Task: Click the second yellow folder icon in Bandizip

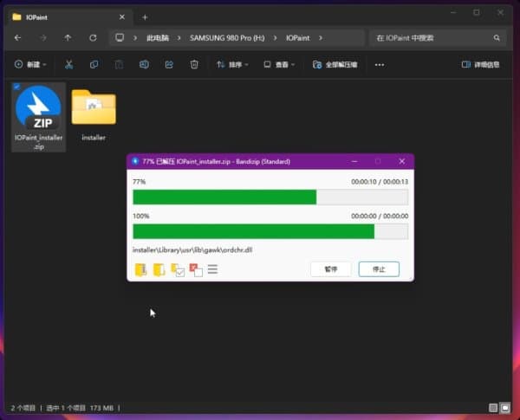Action: click(x=159, y=270)
